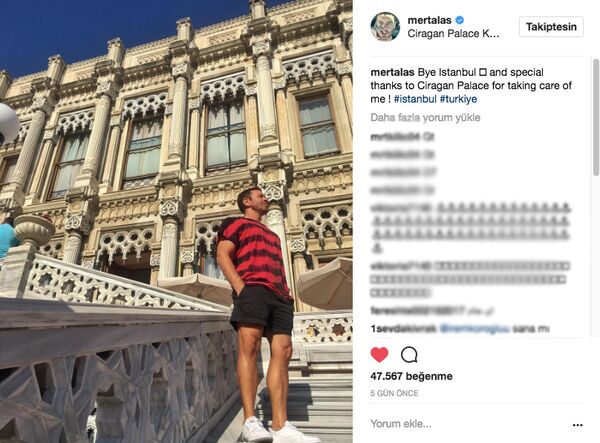The image size is (600, 443).
Task: Open the blurred blue mention in last comment
Action: point(474,328)
